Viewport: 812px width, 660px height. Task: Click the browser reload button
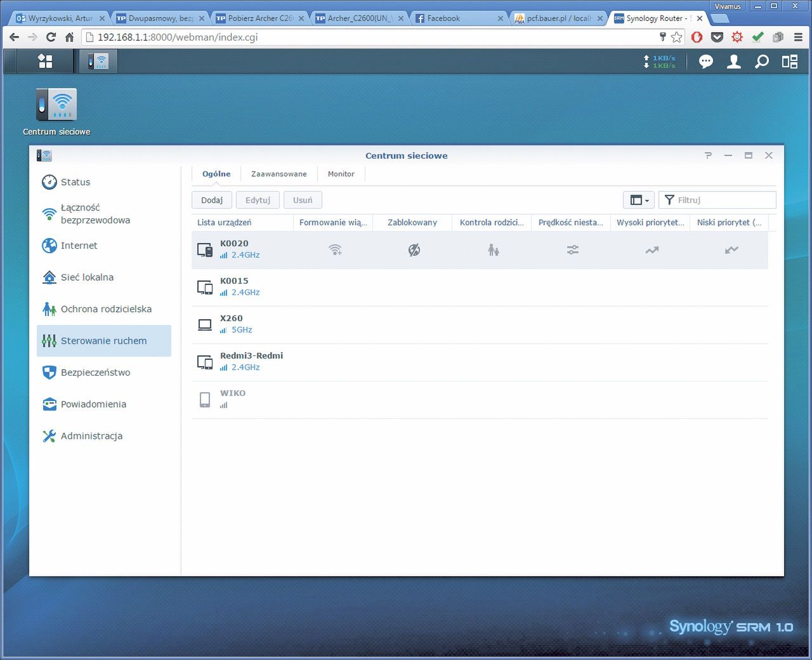[51, 37]
